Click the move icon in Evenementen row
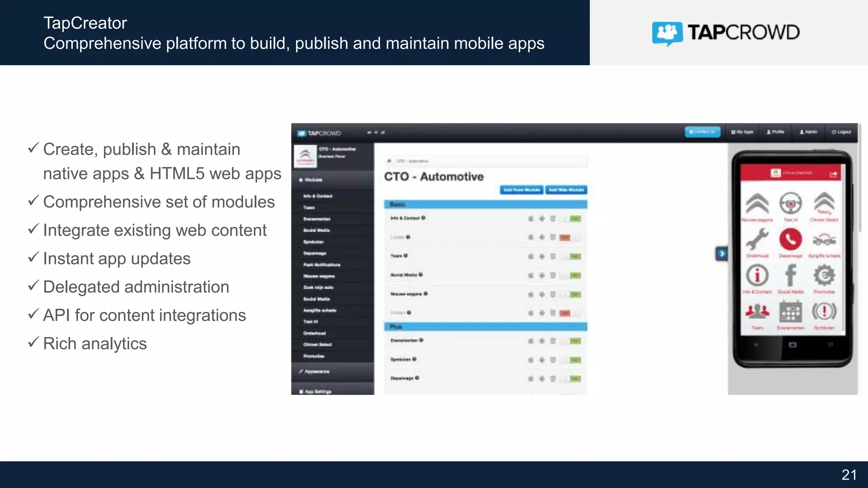Image resolution: width=868 pixels, height=488 pixels. [x=542, y=341]
